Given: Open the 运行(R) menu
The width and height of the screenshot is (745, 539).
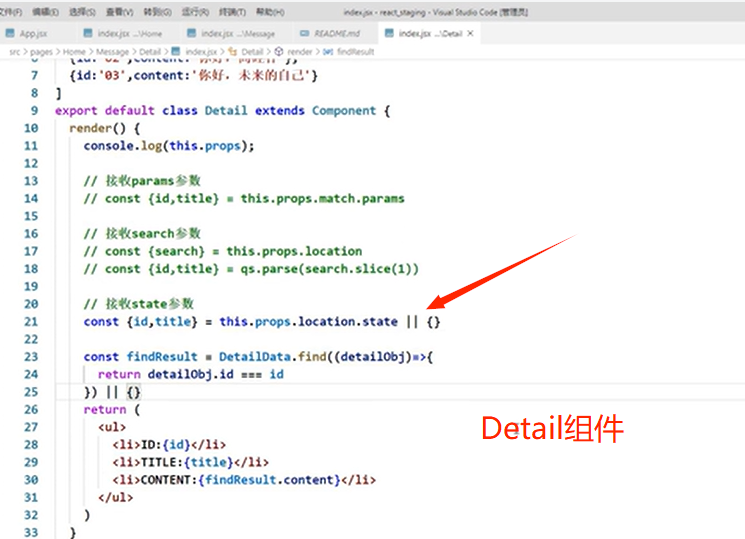Looking at the screenshot, I should (x=195, y=12).
